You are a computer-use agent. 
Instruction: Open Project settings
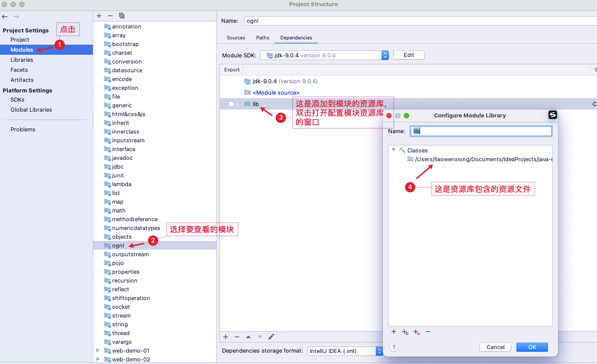(20, 39)
